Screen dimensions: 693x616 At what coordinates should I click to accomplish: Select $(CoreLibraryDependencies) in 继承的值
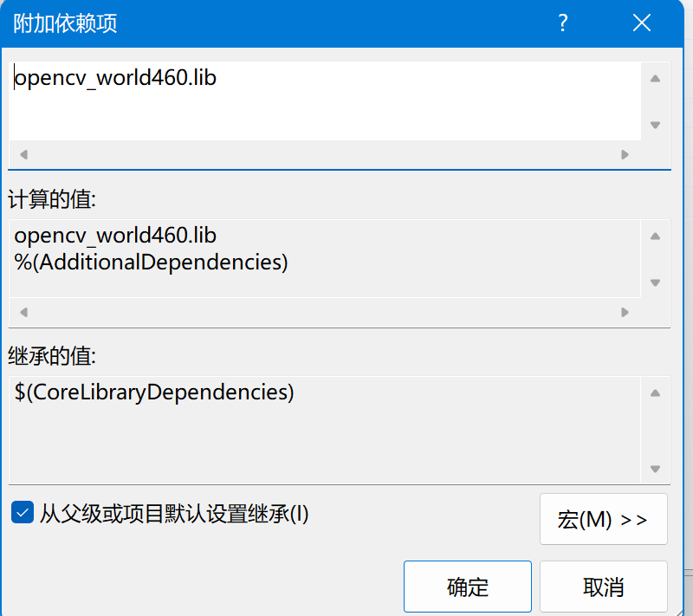(x=154, y=392)
